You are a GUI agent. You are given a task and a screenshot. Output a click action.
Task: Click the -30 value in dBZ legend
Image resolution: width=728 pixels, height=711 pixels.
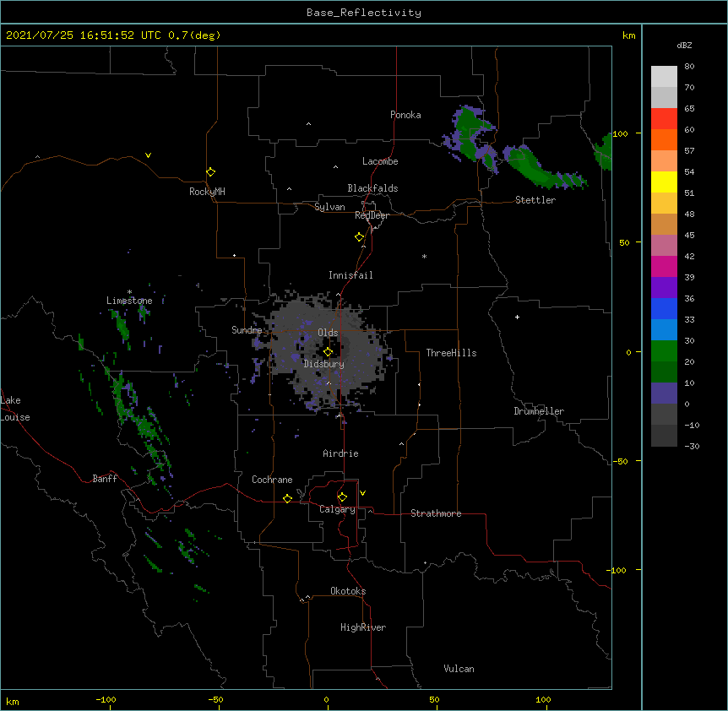[x=692, y=446]
